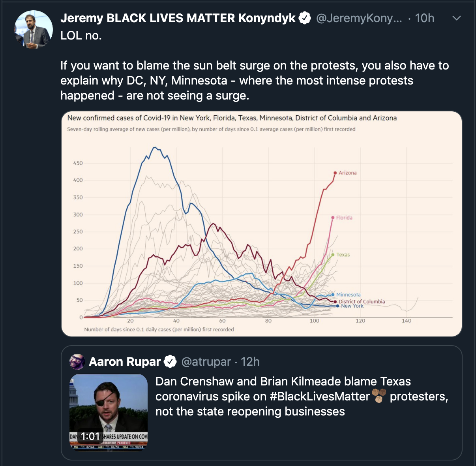This screenshot has width=476, height=466.
Task: Click the verified badge next to Konyndyk
Action: [x=305, y=18]
